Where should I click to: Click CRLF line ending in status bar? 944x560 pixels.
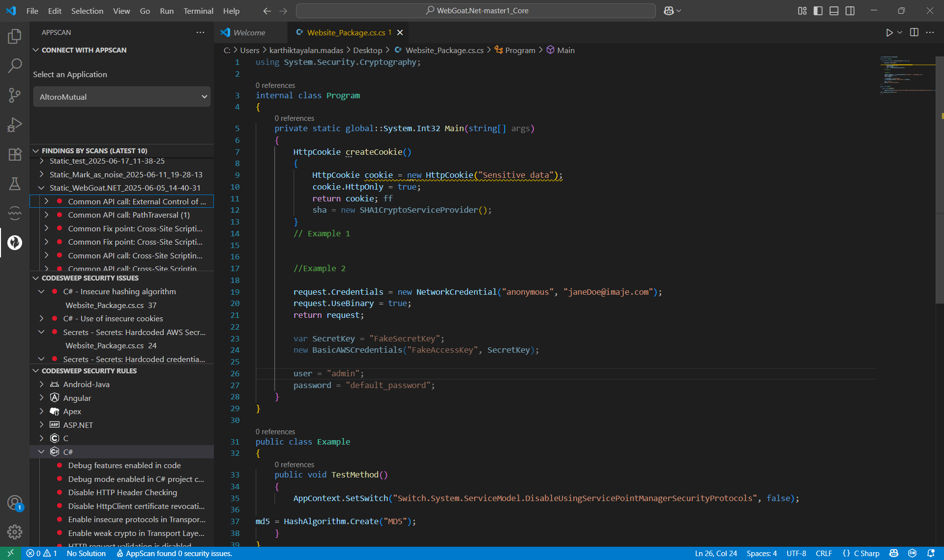pyautogui.click(x=824, y=553)
